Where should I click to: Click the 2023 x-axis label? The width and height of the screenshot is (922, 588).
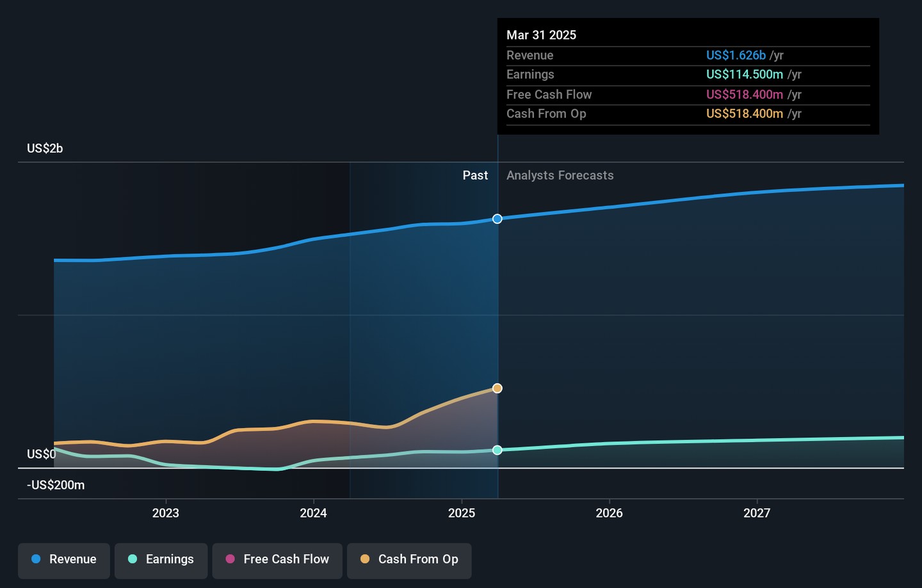(166, 513)
